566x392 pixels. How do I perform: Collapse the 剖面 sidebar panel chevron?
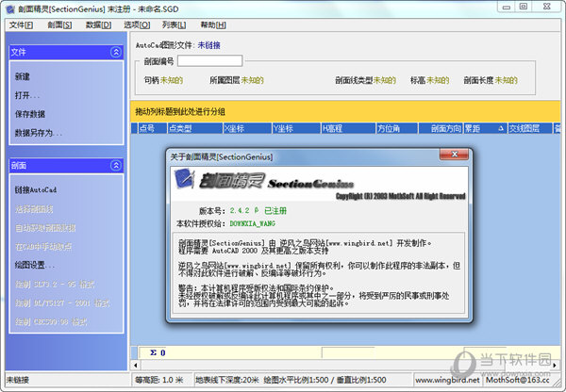(x=116, y=166)
